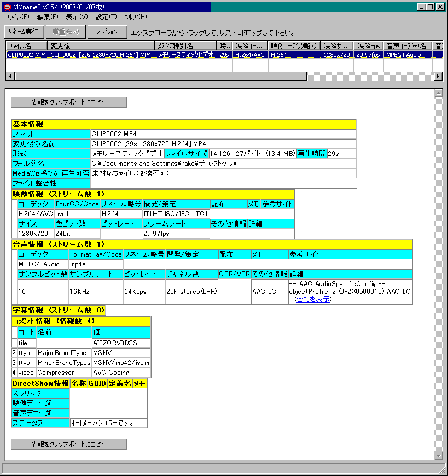Open the 表示(V) menu
This screenshot has width=448, height=476.
pos(77,17)
